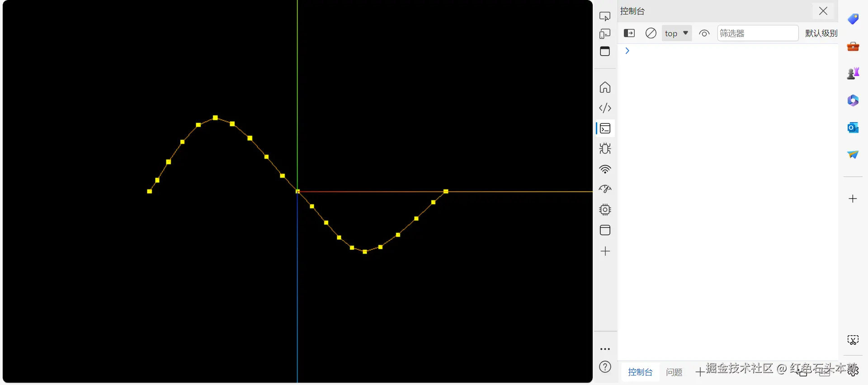The height and width of the screenshot is (385, 868).
Task: Switch to the 问题 tab
Action: coord(674,372)
